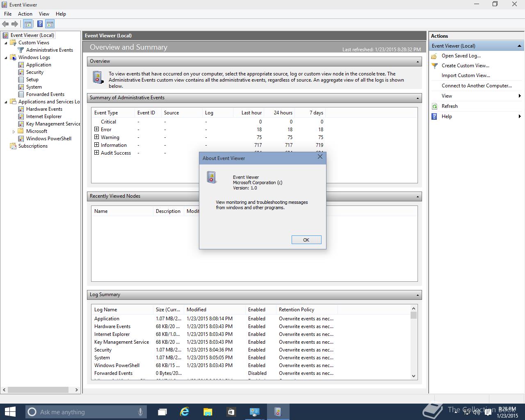Click Open Saved Log folder icon

[435, 56]
